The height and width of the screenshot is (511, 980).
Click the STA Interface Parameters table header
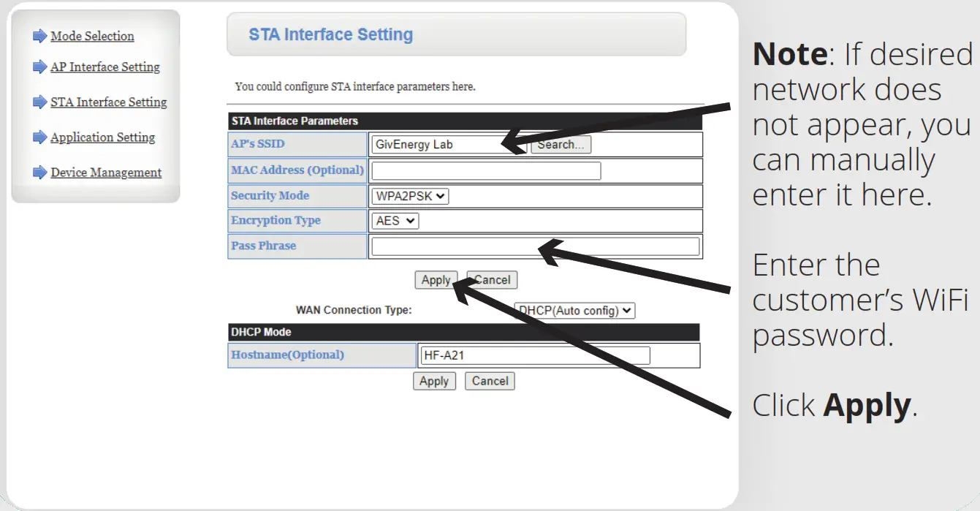click(x=465, y=121)
